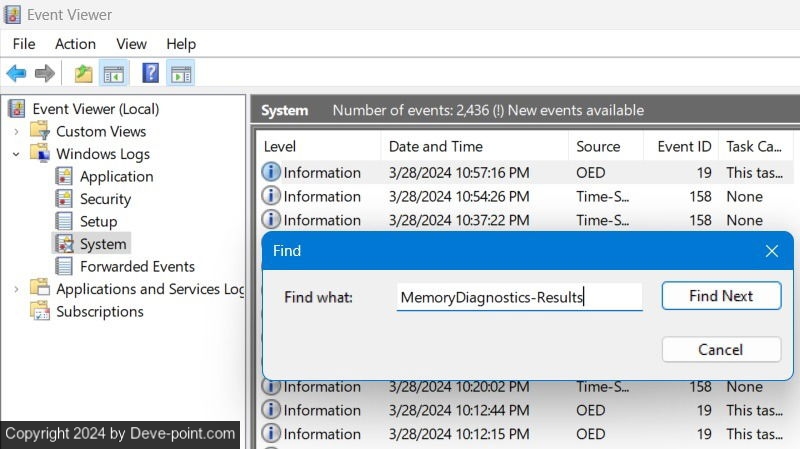Click the Forward arrow toolbar icon
800x449 pixels.
(x=44, y=73)
